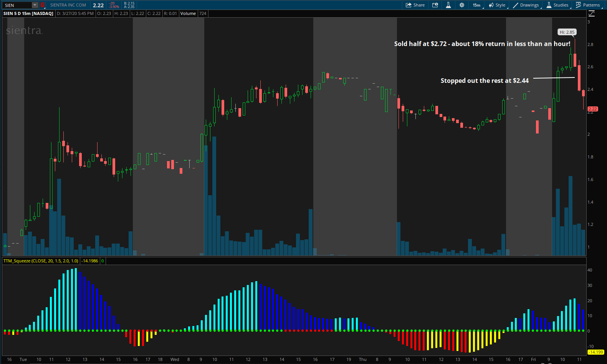Click the Hi: 2.85 price bubble

click(567, 32)
